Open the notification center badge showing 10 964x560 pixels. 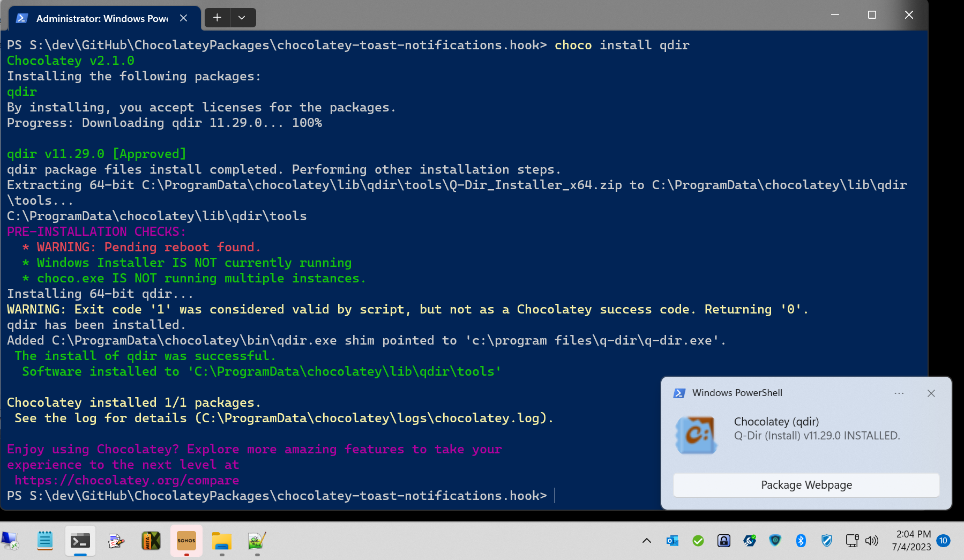(944, 541)
